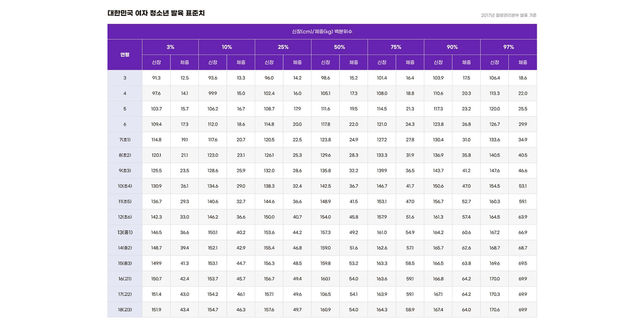The width and height of the screenshot is (644, 332).
Task: Click the 97% percentile header
Action: tap(508, 47)
